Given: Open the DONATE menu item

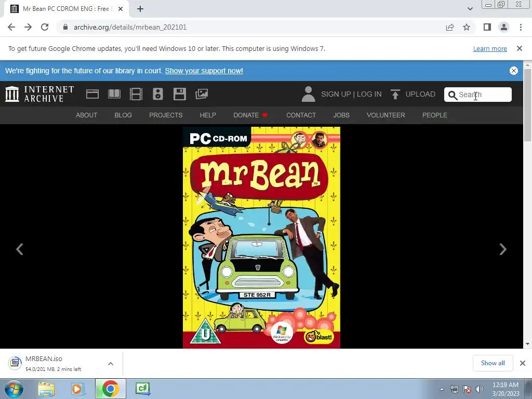Looking at the screenshot, I should click(x=250, y=115).
